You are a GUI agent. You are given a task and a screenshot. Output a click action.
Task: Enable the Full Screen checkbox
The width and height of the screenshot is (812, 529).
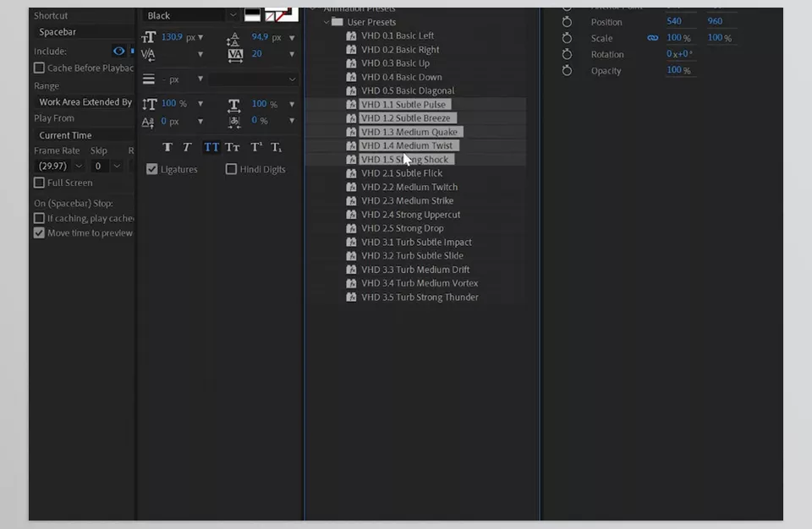(x=39, y=183)
